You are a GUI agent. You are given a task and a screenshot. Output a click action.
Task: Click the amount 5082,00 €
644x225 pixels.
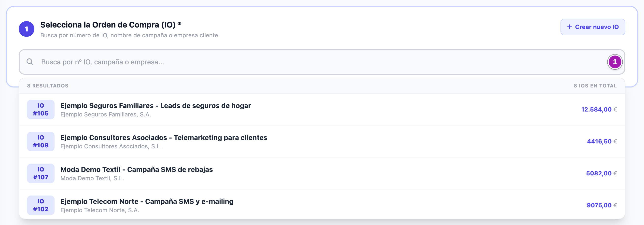[x=602, y=173]
